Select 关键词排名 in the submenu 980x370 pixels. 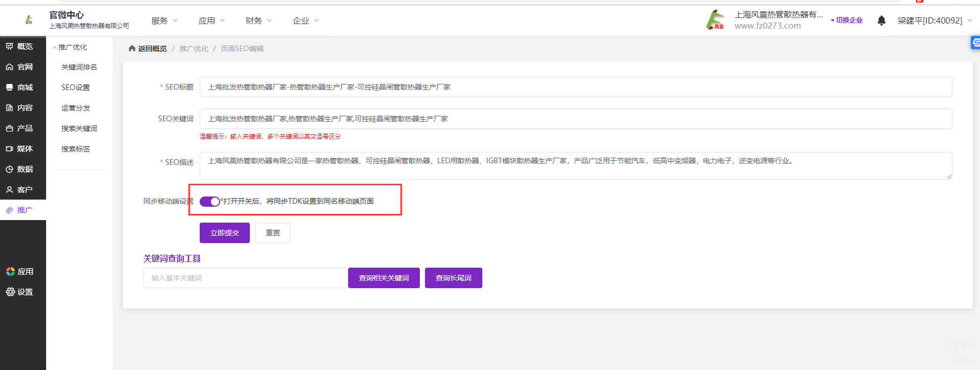(x=79, y=67)
